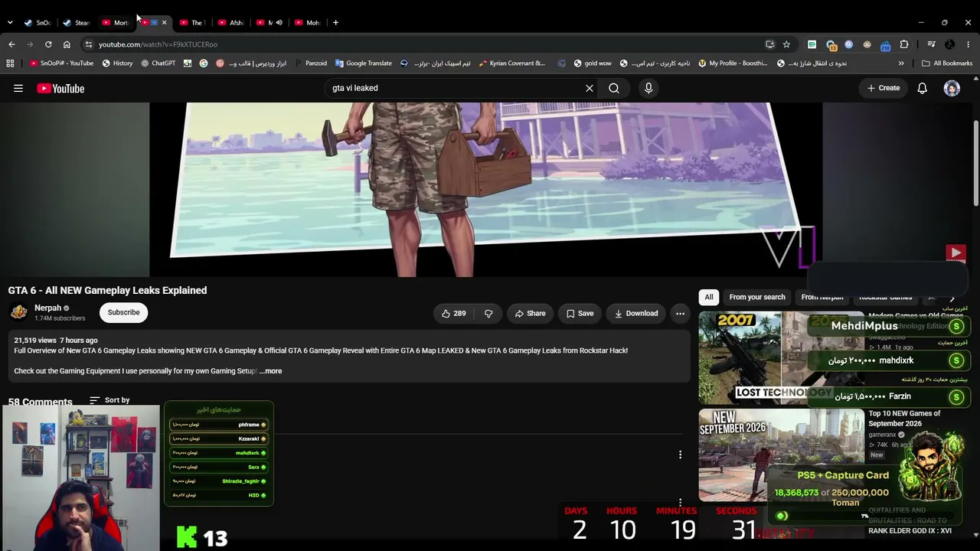Share the GTA 6 video

click(x=530, y=313)
